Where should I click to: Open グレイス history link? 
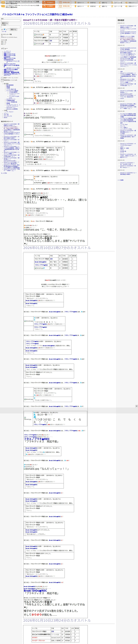(x=123, y=126)
